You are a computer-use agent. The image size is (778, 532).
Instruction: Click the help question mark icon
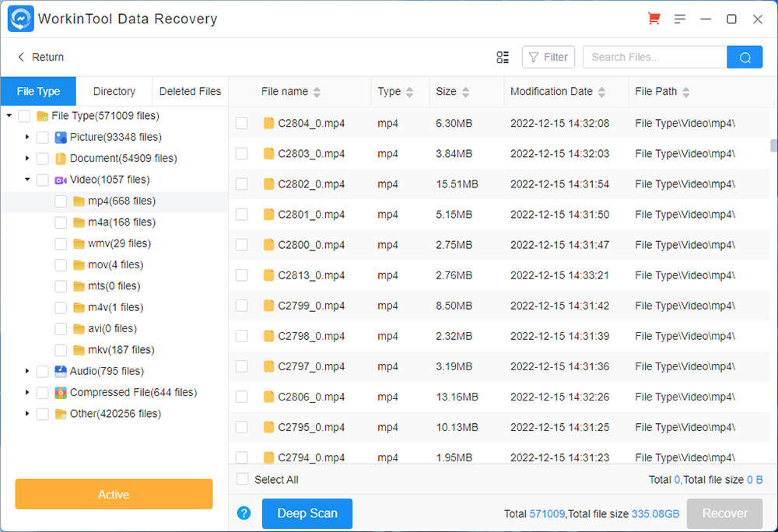pyautogui.click(x=244, y=513)
